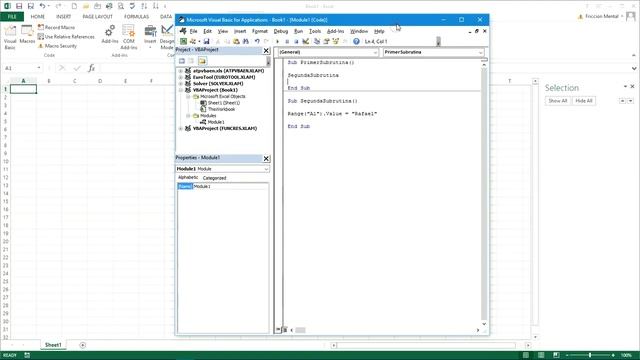Open Insert controls dropdown in ribbon

pyautogui.click(x=150, y=37)
